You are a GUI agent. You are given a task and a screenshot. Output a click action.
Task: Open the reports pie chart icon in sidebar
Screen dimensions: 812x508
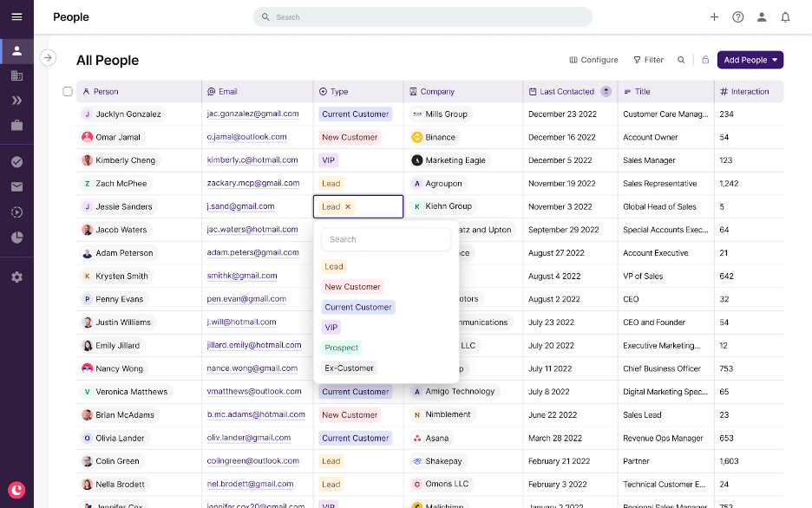coord(16,237)
